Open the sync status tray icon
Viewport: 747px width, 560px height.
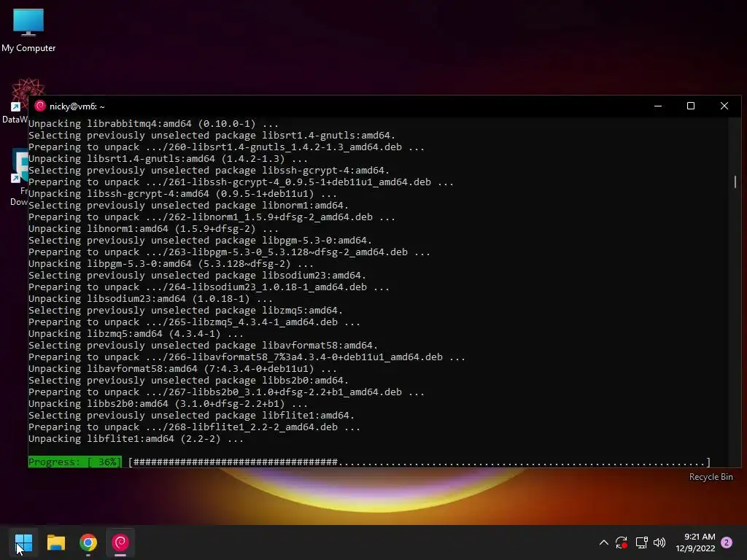tap(622, 542)
